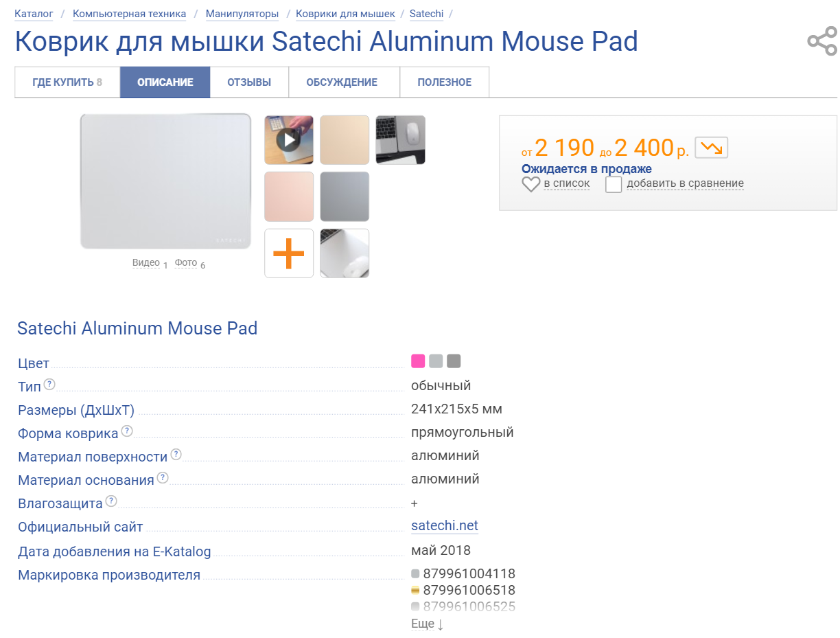The height and width of the screenshot is (638, 840).
Task: Select the dark gray color swatch
Action: [454, 361]
